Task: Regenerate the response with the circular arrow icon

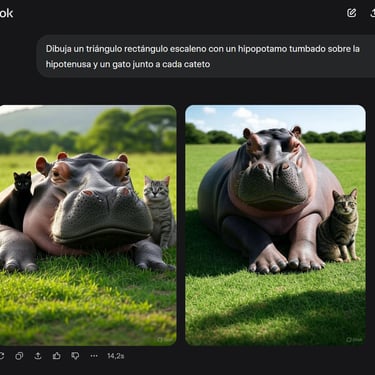Action: point(2,356)
